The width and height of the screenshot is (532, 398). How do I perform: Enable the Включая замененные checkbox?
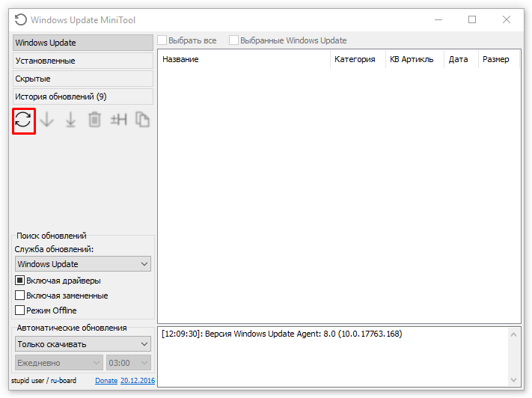(x=19, y=296)
